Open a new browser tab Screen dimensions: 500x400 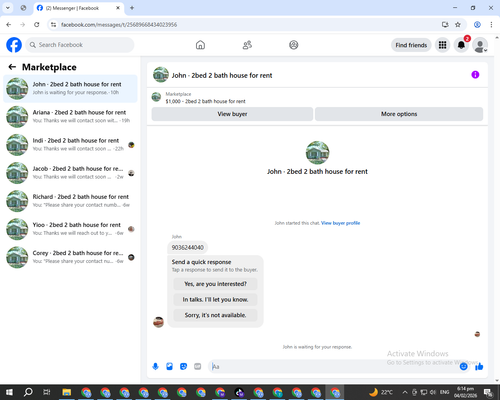(x=132, y=8)
